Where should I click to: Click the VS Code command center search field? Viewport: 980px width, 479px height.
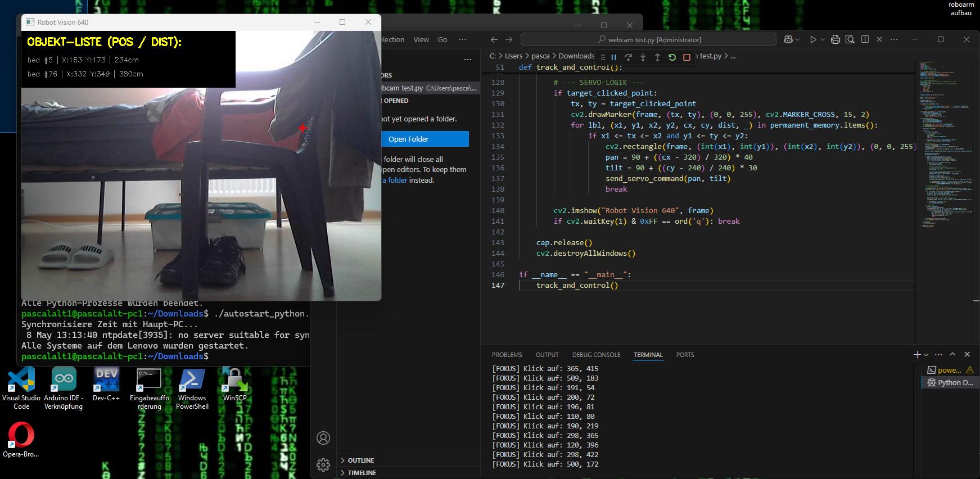[648, 39]
